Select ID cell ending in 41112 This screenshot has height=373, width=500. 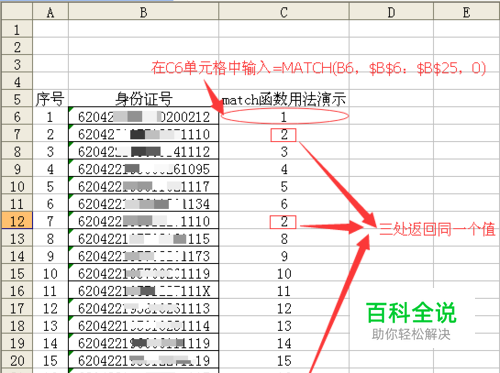143,152
